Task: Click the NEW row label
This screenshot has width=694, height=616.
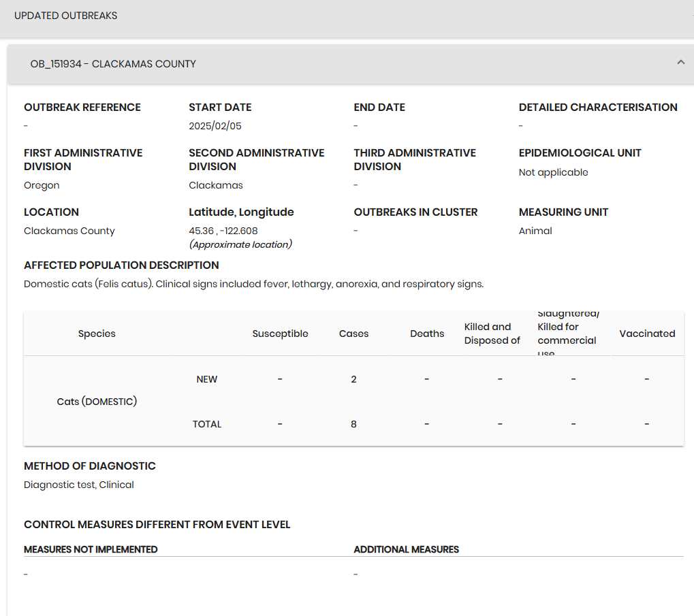Action: coord(207,379)
